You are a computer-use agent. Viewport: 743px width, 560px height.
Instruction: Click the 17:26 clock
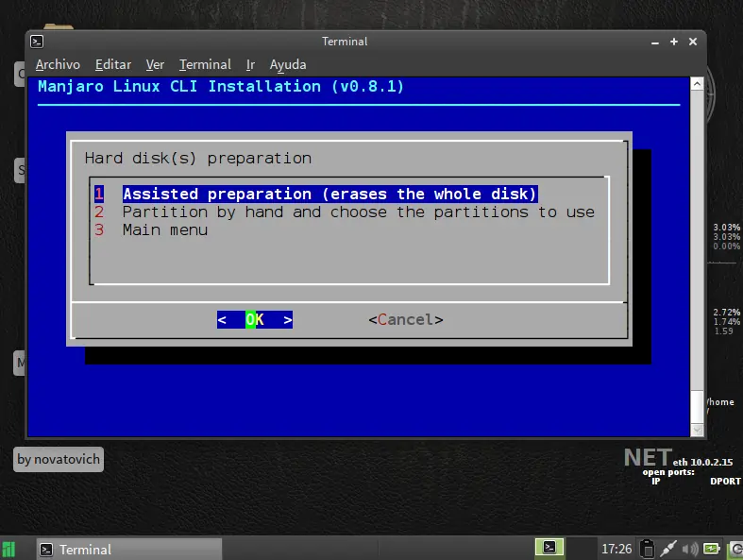point(616,549)
